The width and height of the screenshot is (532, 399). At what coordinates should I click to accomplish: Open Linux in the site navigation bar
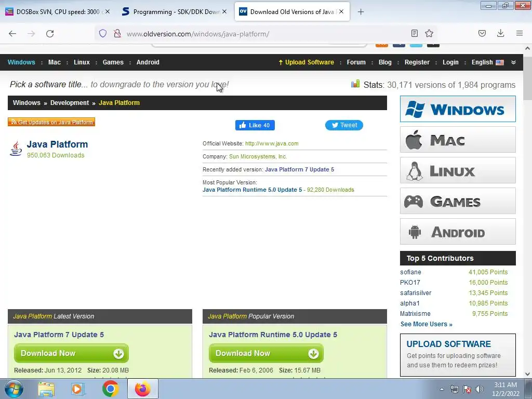coord(82,62)
